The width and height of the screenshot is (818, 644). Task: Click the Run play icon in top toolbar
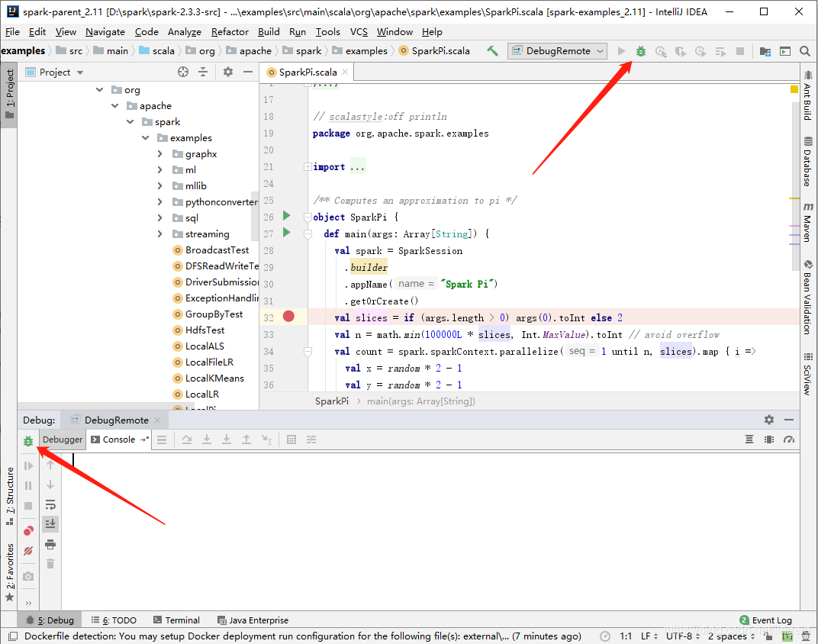click(x=621, y=51)
